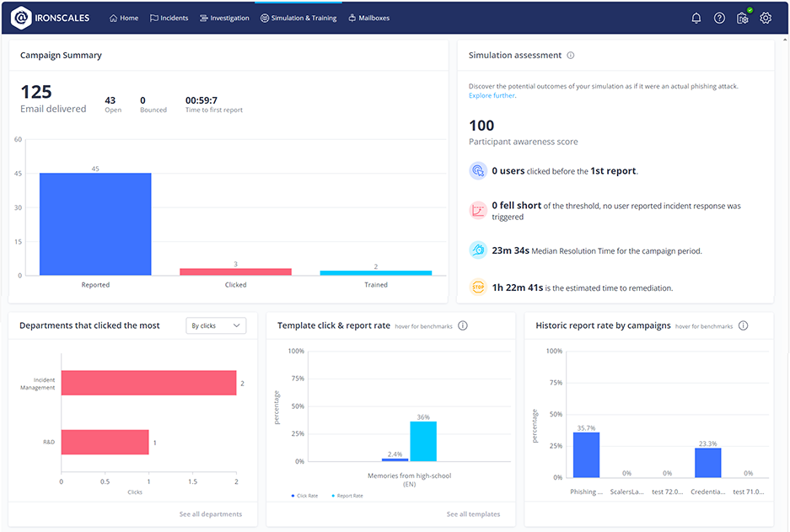Open the settings gear icon
Image resolution: width=790 pixels, height=532 pixels.
tap(765, 17)
